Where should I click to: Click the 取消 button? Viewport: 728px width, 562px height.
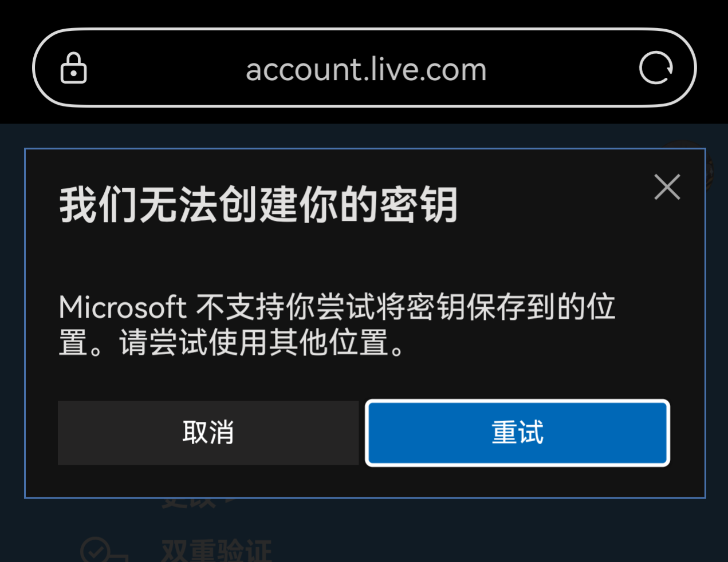[208, 433]
